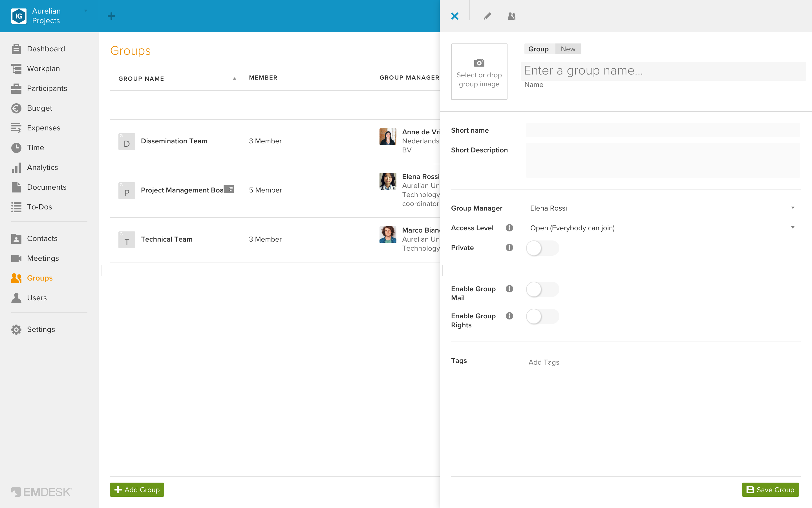Open Settings from the sidebar

click(x=33, y=330)
